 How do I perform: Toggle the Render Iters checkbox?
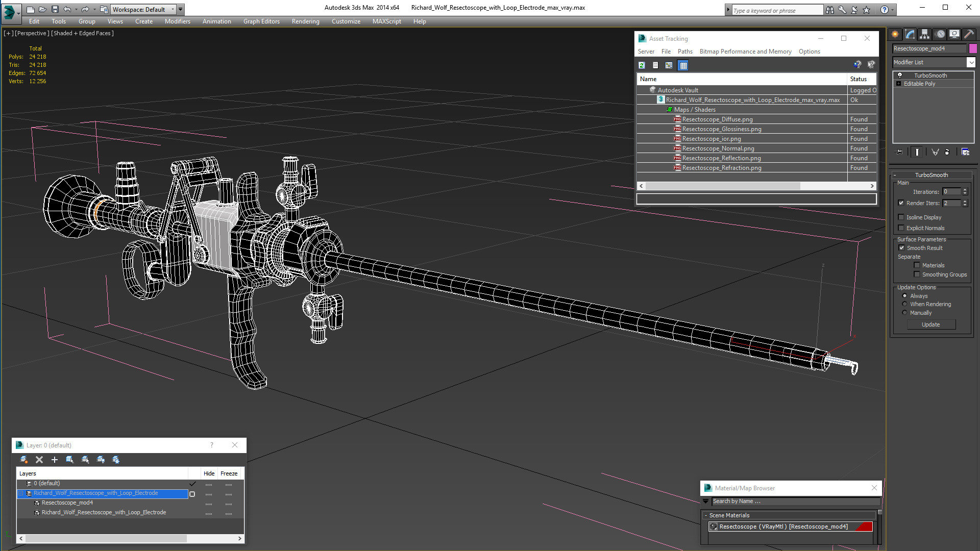point(901,203)
